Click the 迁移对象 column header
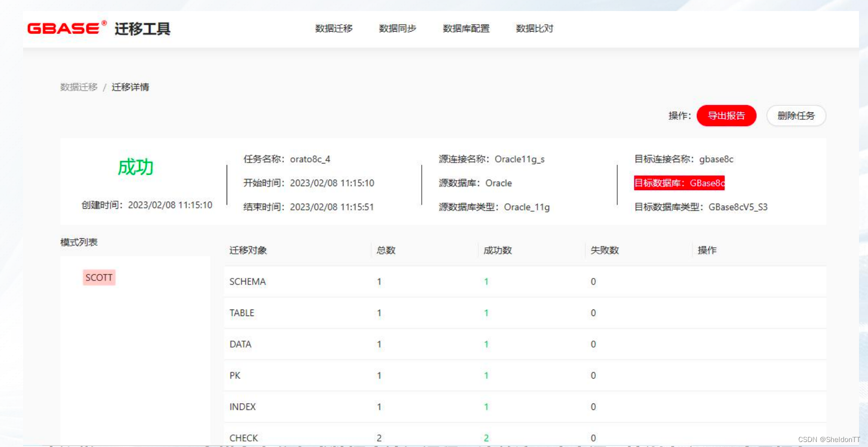The width and height of the screenshot is (868, 447). click(248, 250)
